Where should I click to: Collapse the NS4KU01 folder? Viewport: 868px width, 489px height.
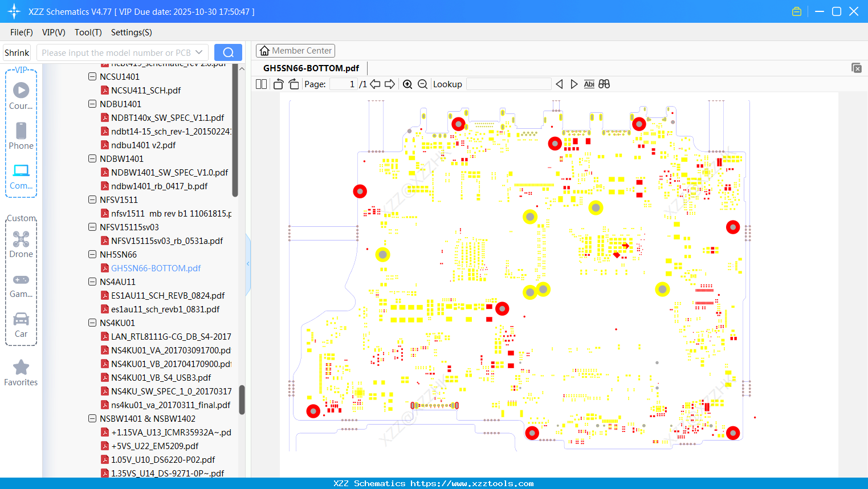click(92, 323)
